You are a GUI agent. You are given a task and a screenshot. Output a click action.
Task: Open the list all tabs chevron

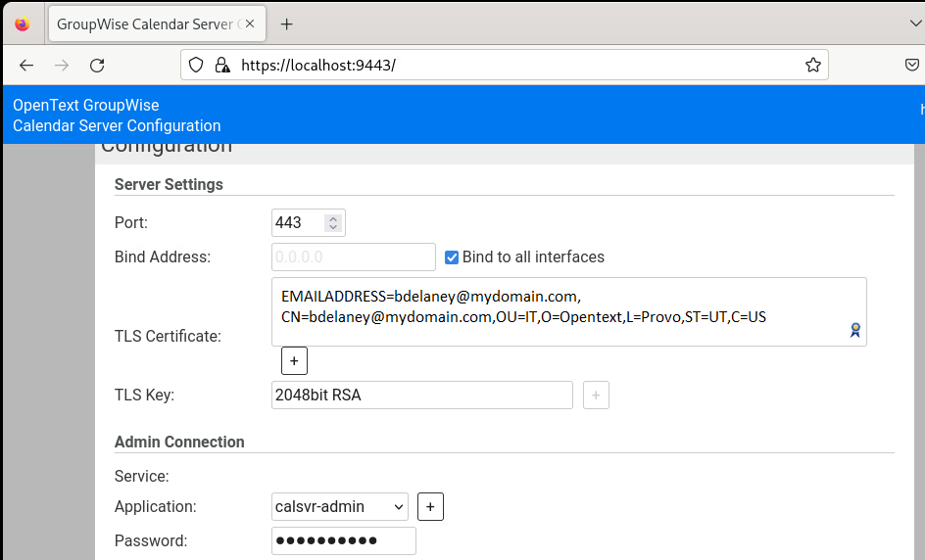tap(915, 23)
